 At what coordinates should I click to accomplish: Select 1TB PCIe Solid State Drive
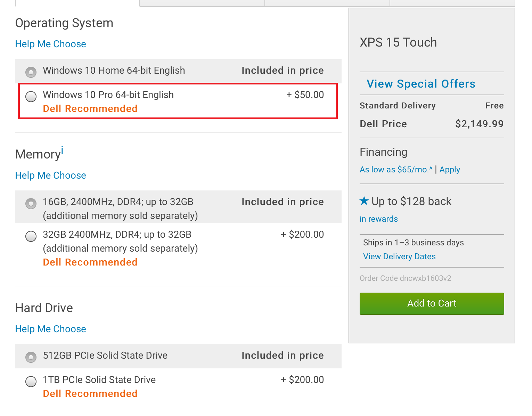click(31, 381)
